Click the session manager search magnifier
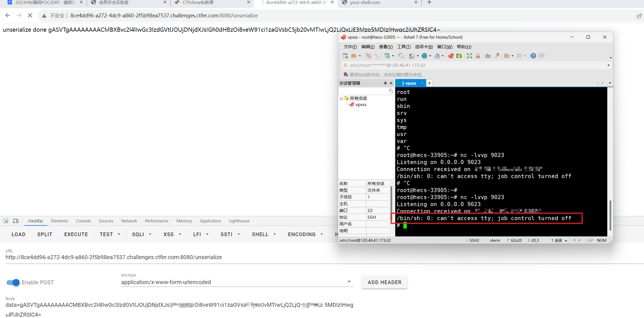 point(391,91)
